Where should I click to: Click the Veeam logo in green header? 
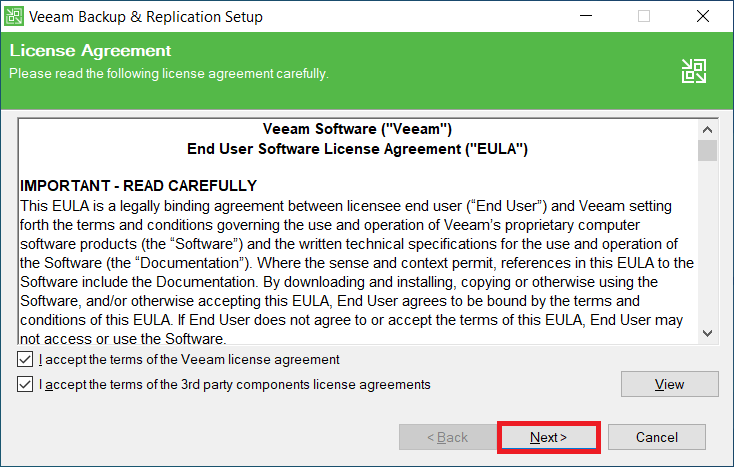pos(694,70)
